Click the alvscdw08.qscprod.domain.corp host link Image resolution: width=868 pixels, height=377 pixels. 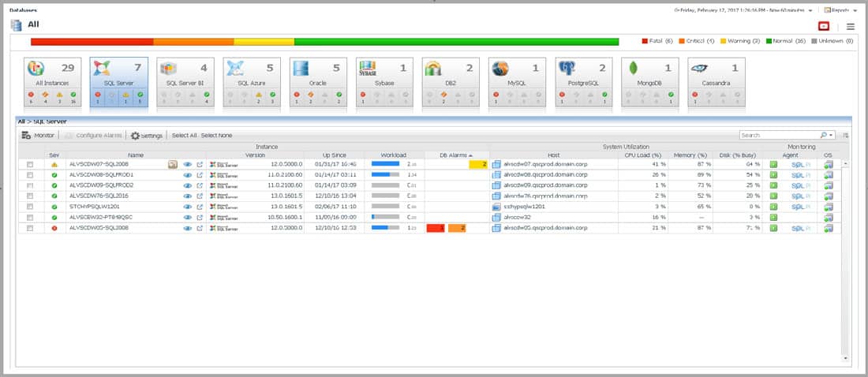click(545, 175)
